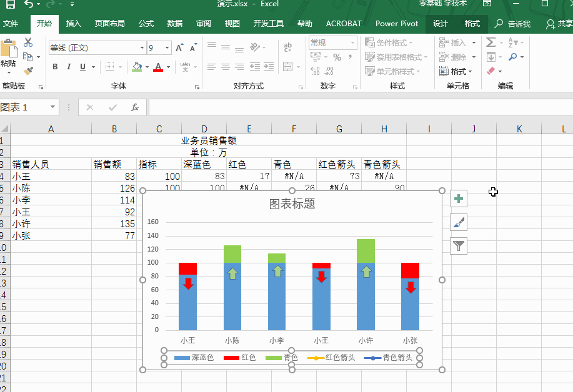Click the borders icon
The image size is (573, 392).
(x=109, y=66)
